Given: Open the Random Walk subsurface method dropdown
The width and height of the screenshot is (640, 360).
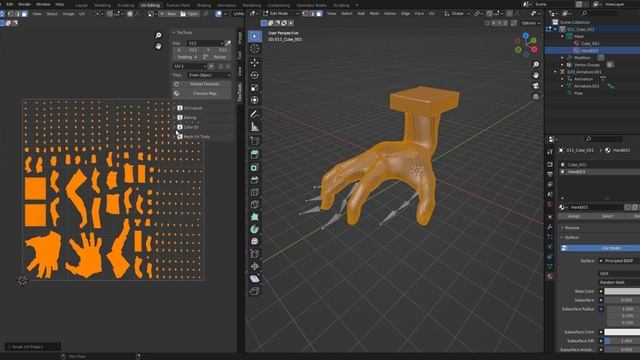Looking at the screenshot, I should (619, 282).
